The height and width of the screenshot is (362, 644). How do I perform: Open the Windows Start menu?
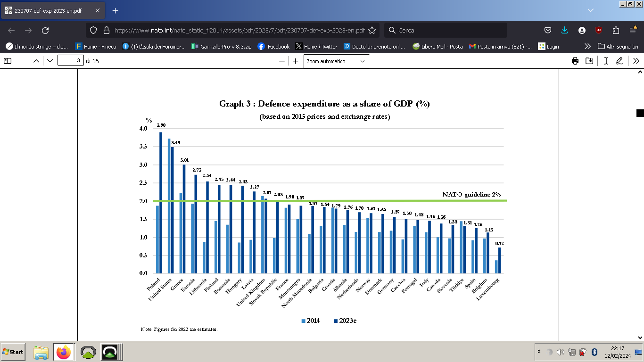pos(13,352)
